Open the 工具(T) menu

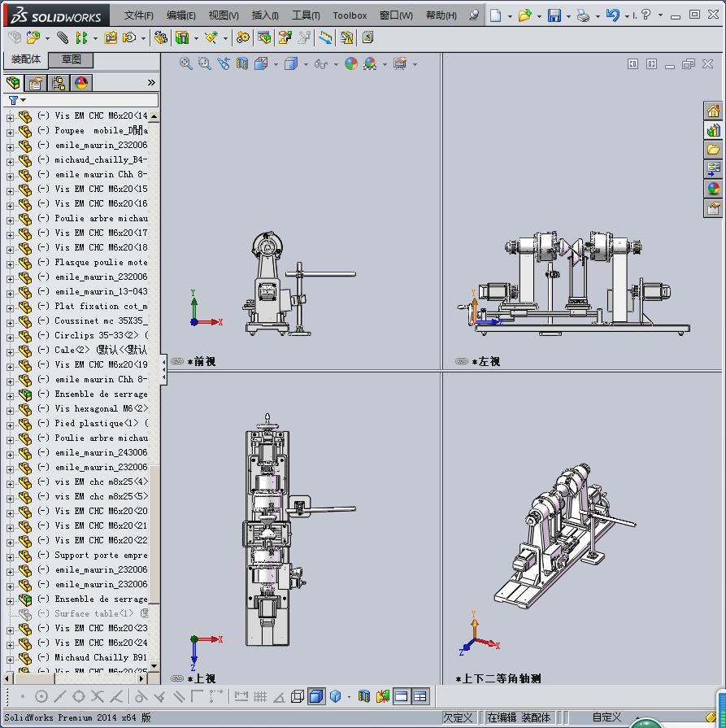click(305, 15)
